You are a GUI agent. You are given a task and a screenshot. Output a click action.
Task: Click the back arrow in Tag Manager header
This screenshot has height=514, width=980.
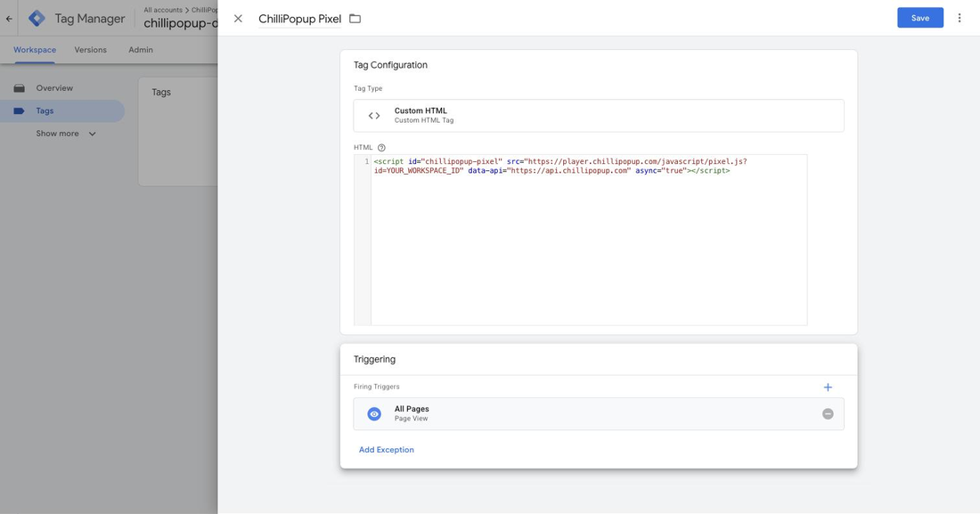(9, 19)
